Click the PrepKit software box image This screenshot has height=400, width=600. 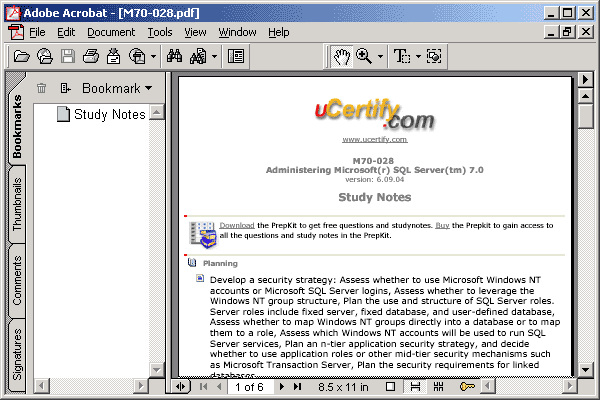203,234
